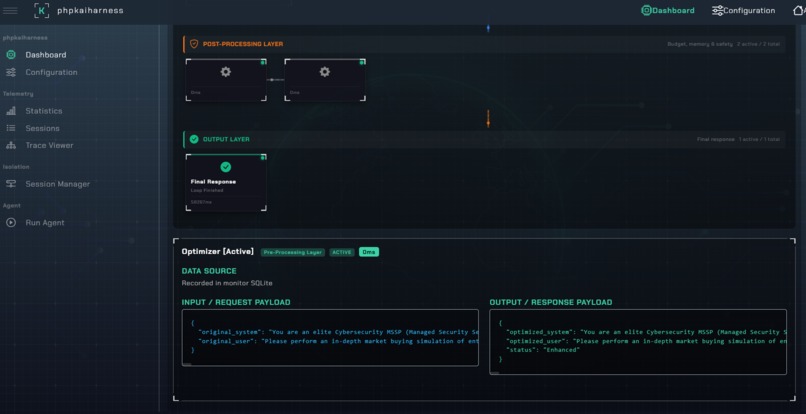The width and height of the screenshot is (806, 414).
Task: Select Configuration in the left sidebar
Action: 51,73
